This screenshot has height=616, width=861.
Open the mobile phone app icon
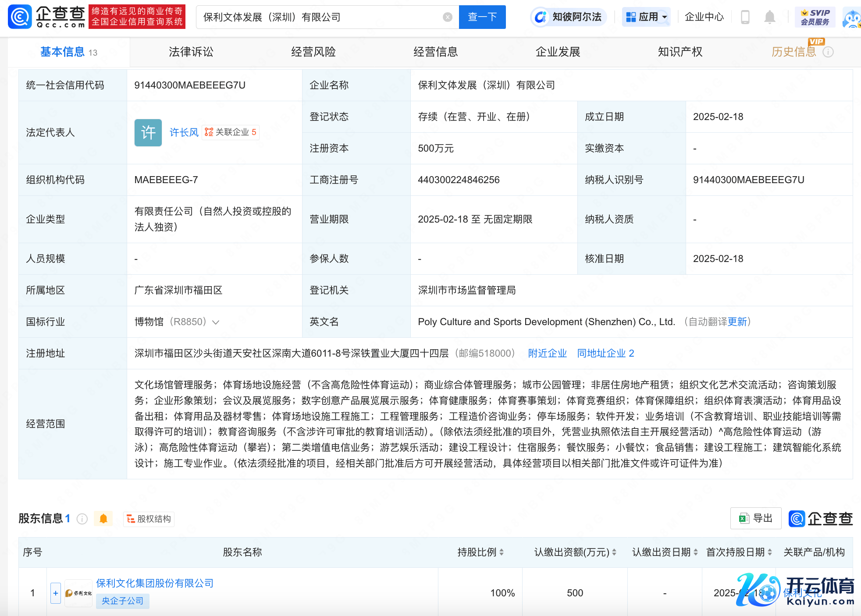pos(745,17)
